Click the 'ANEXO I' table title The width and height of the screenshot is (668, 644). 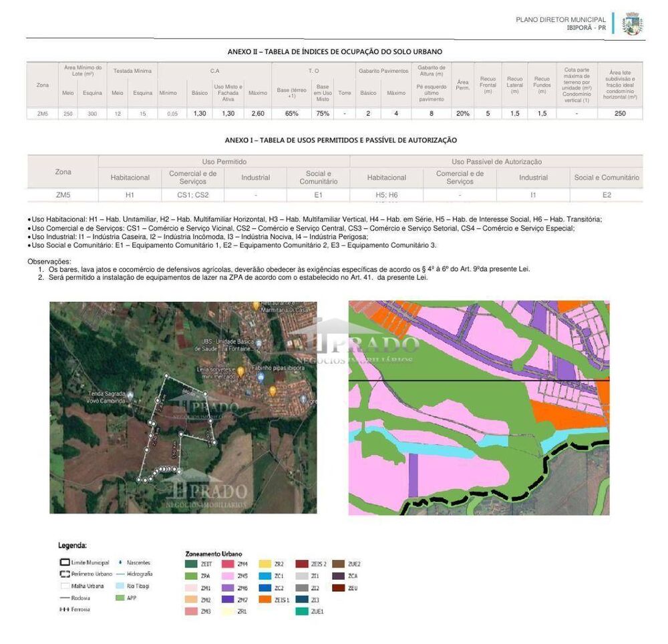(x=341, y=140)
